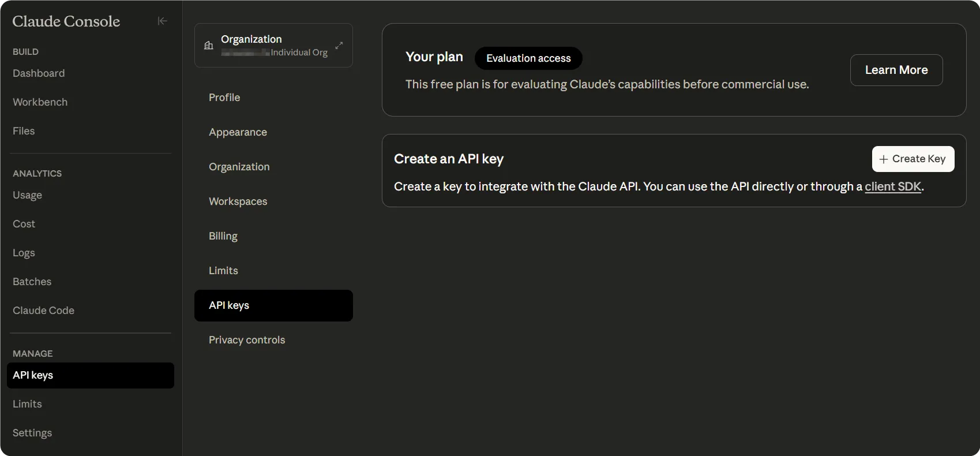Switch to the Profile settings tab
980x456 pixels.
click(x=224, y=98)
